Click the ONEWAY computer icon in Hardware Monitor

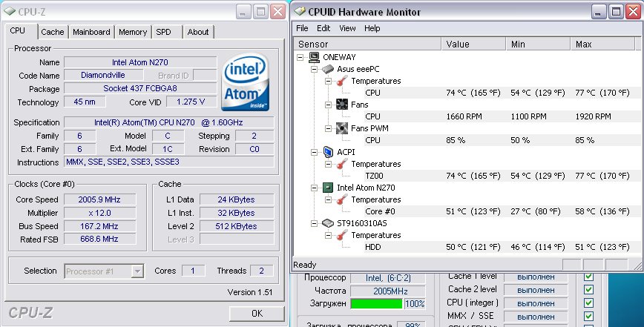coord(314,57)
